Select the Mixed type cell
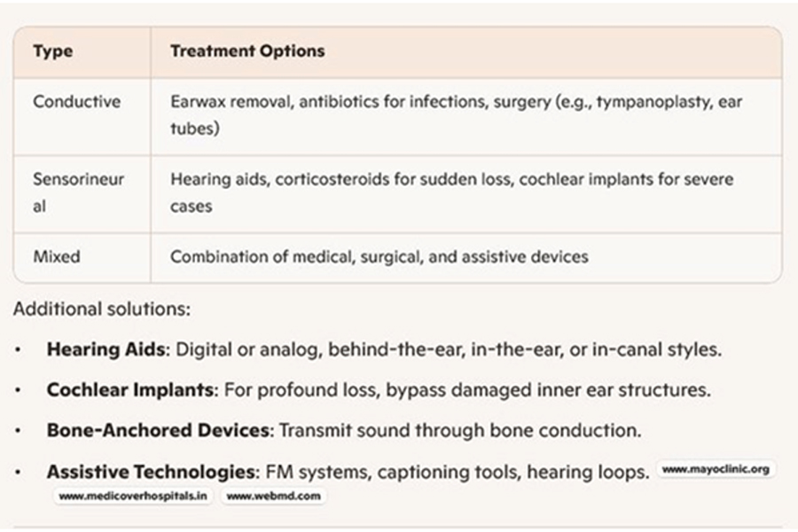Viewport: 798px width, 532px height. [57, 257]
